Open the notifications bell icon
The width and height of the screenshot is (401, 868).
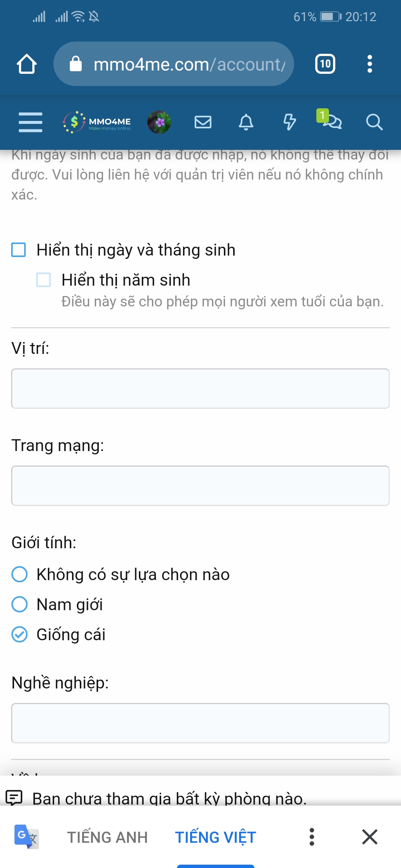(x=246, y=122)
